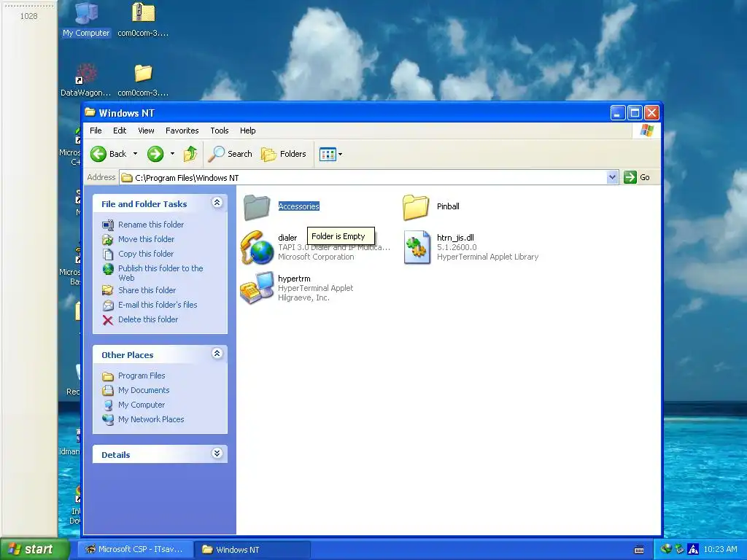Click E-mail this folder's files
The image size is (747, 560).
(x=158, y=305)
